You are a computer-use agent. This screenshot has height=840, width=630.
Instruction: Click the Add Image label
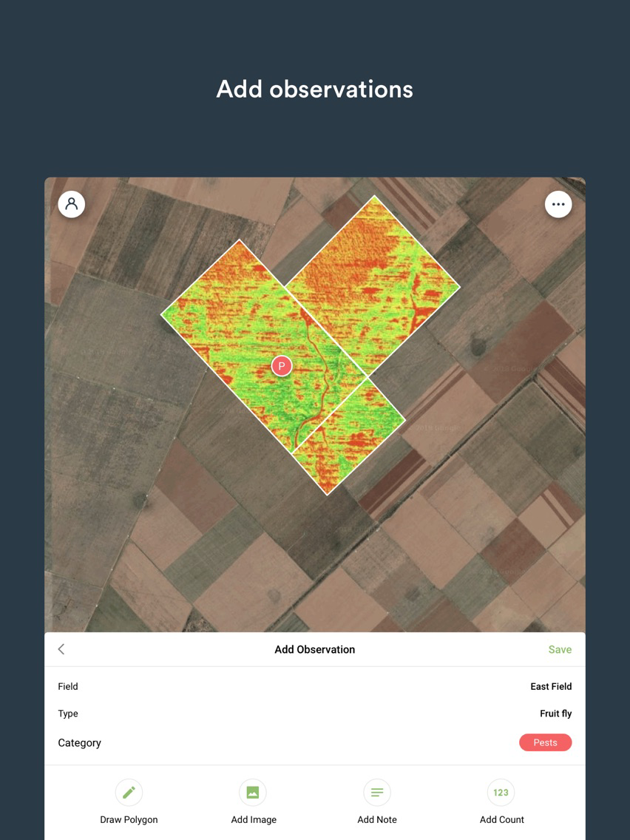(254, 819)
